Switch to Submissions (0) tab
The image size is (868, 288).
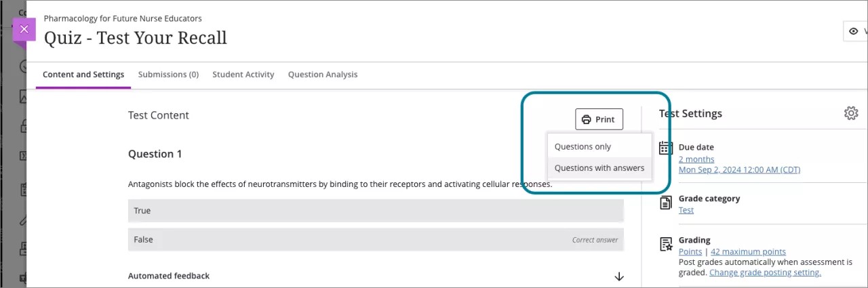168,75
